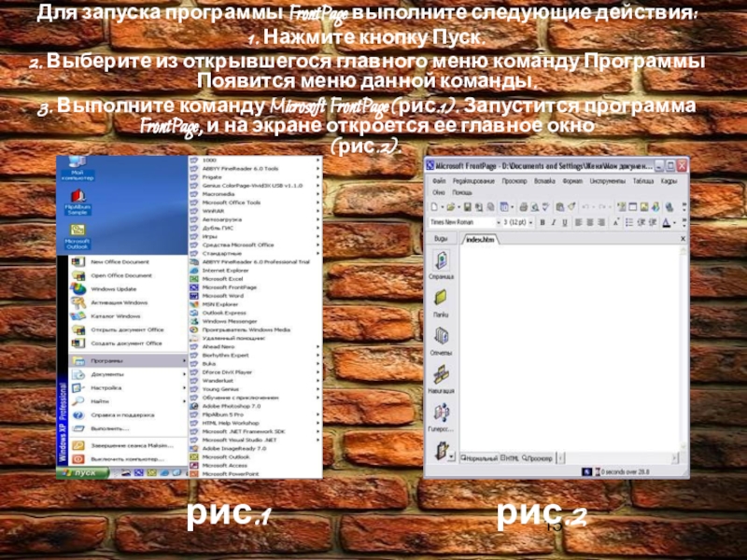Open the Кадры menu in FrontPage
The height and width of the screenshot is (560, 747).
pos(669,181)
